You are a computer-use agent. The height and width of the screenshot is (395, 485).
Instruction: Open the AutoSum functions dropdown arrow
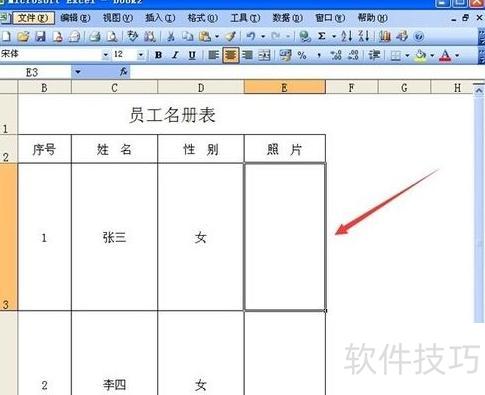[334, 36]
